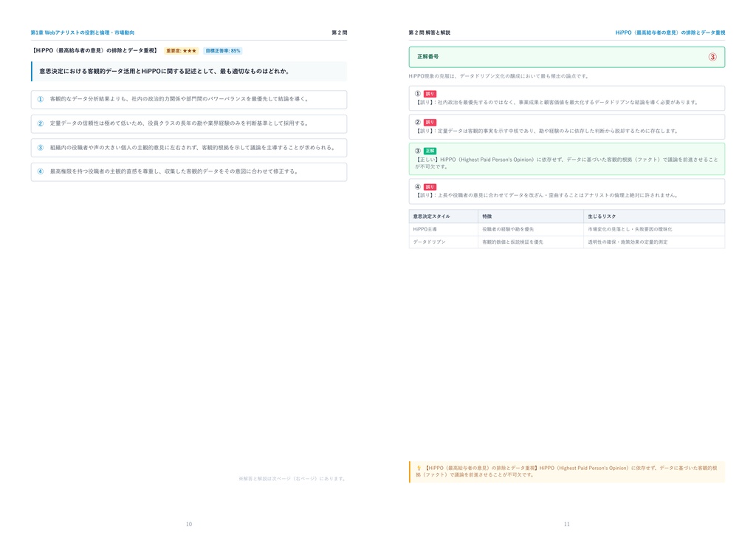The height and width of the screenshot is (535, 756).
Task: Click the red '誤り' badge beside ④
Action: click(x=430, y=187)
